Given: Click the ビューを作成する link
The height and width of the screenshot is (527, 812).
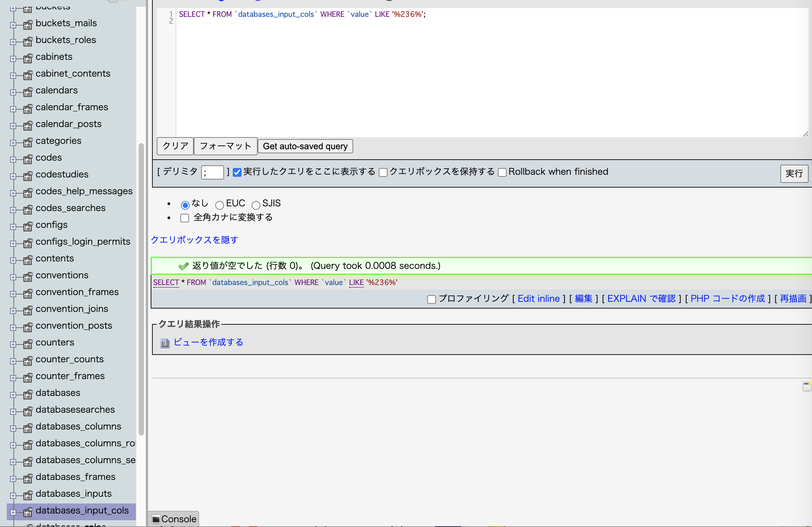Looking at the screenshot, I should click(208, 342).
